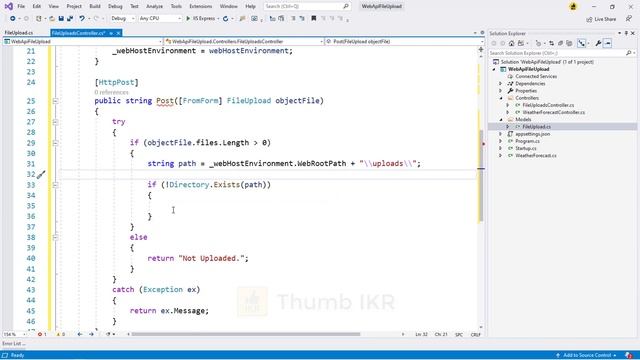The width and height of the screenshot is (640, 360).
Task: Click the search magnifier in Solution Explorer search
Action: 629,53
